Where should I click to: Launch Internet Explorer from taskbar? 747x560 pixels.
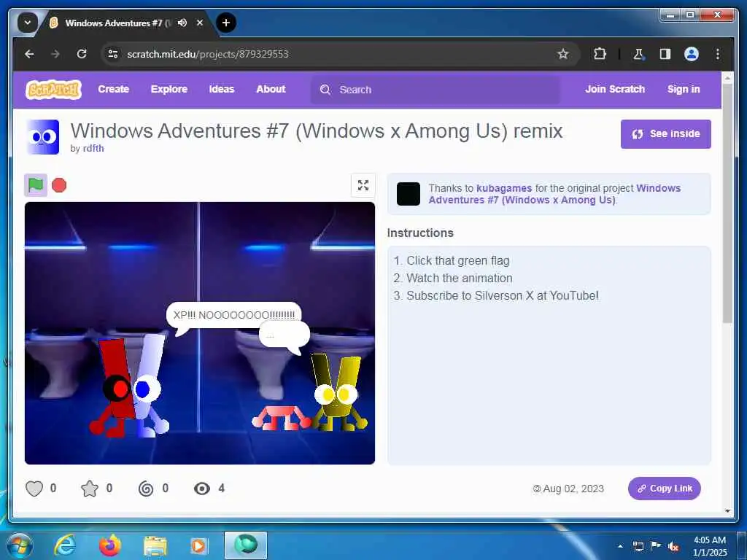tap(65, 545)
